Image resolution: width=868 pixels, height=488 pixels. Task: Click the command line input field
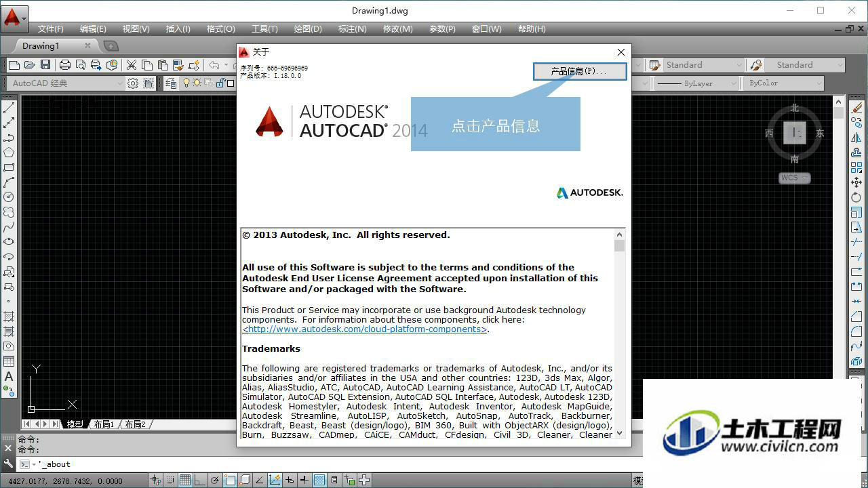coord(339,464)
